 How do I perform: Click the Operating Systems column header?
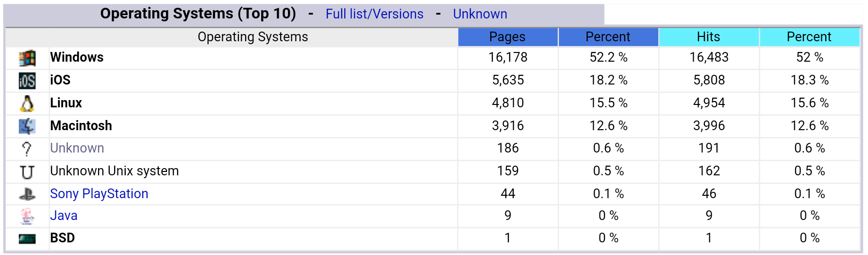click(x=252, y=37)
